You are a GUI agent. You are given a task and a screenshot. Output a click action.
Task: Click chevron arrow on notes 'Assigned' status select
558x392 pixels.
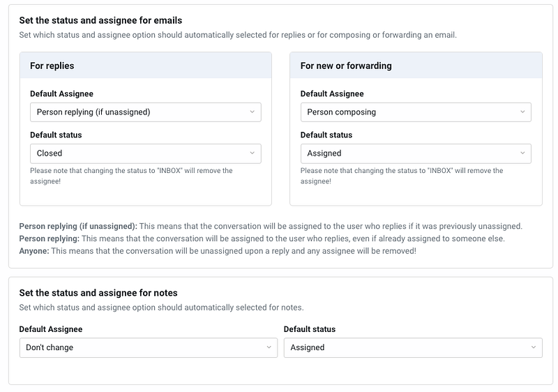(534, 347)
